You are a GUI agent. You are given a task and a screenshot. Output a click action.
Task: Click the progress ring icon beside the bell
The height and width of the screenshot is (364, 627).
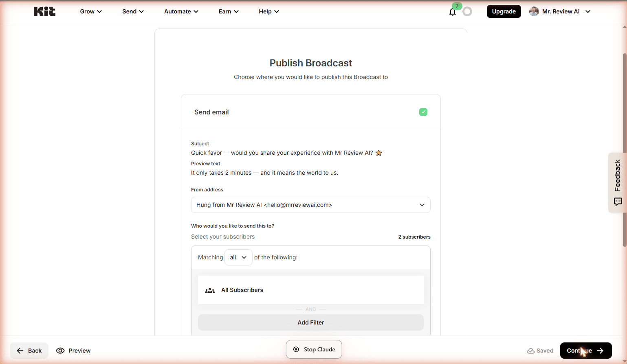[467, 11]
